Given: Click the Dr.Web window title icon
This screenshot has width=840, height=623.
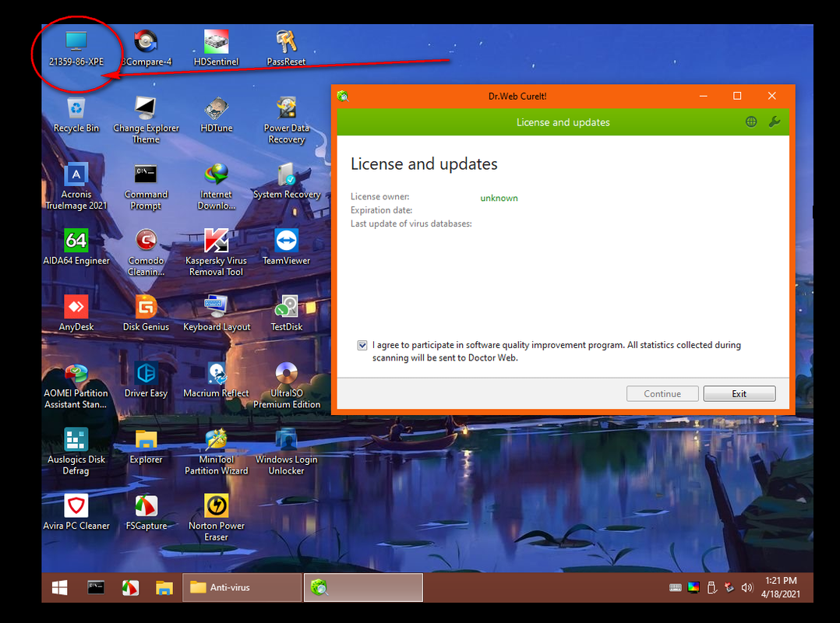Looking at the screenshot, I should [x=343, y=96].
